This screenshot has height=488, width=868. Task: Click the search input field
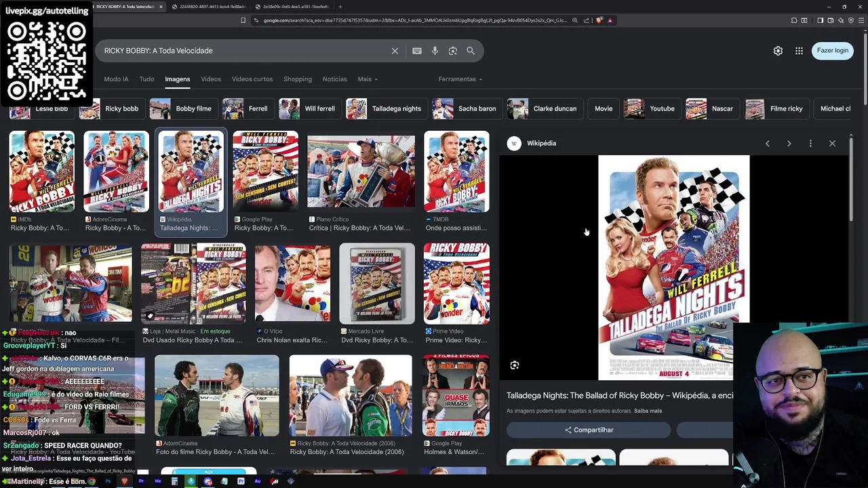[244, 51]
